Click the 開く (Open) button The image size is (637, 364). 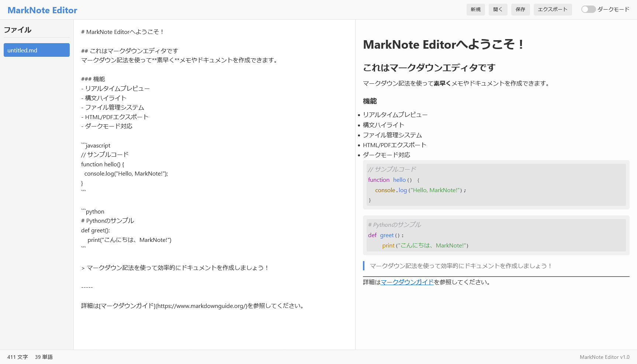click(498, 10)
